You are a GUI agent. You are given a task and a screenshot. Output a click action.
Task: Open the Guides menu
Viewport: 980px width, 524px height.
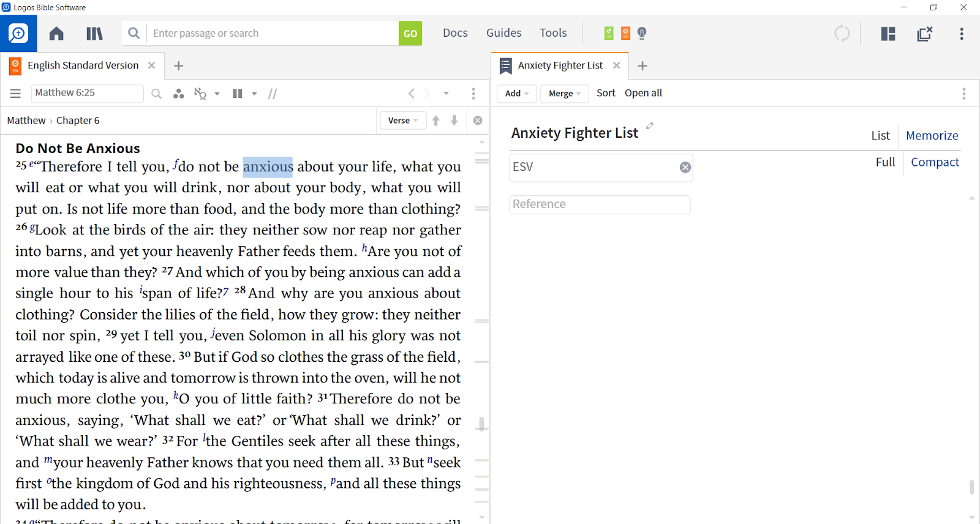503,33
